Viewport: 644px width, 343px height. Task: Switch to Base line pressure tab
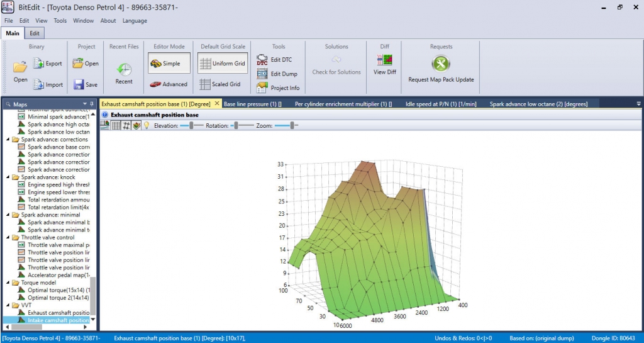(253, 104)
